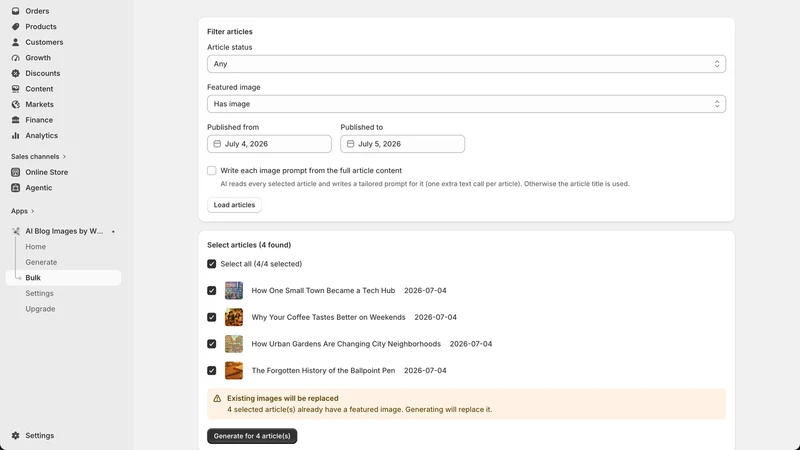Open the Products section

(x=41, y=27)
